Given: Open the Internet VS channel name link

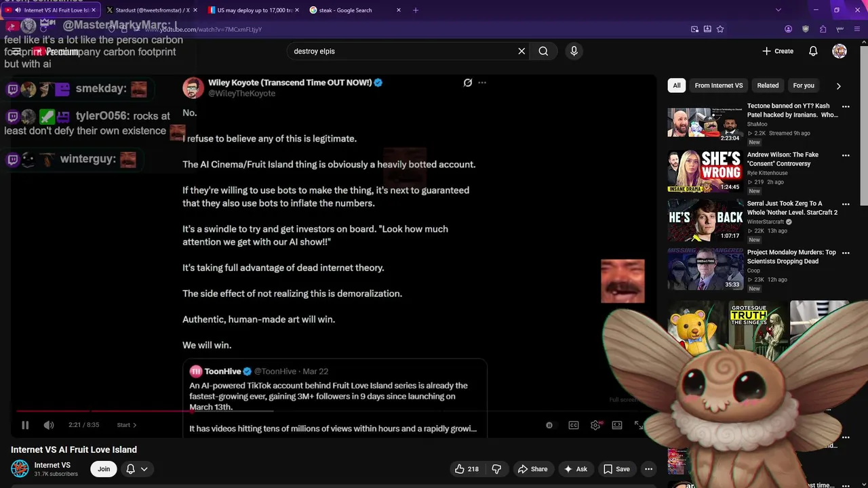Looking at the screenshot, I should [52, 465].
